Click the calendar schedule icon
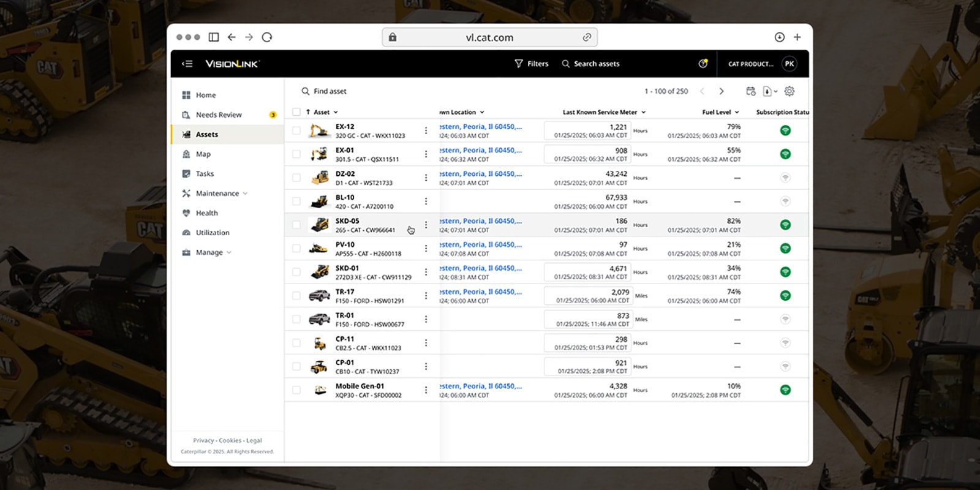The height and width of the screenshot is (490, 980). click(x=750, y=91)
